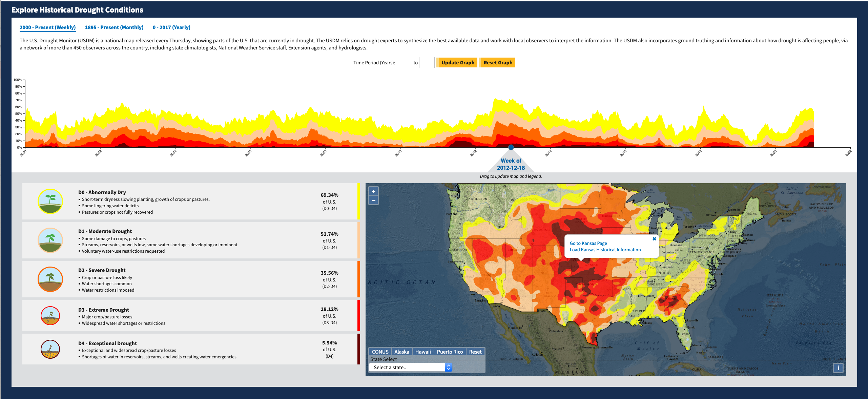The width and height of the screenshot is (868, 399).
Task: Switch to 1895 - Present (Monthly) tab
Action: (x=114, y=27)
